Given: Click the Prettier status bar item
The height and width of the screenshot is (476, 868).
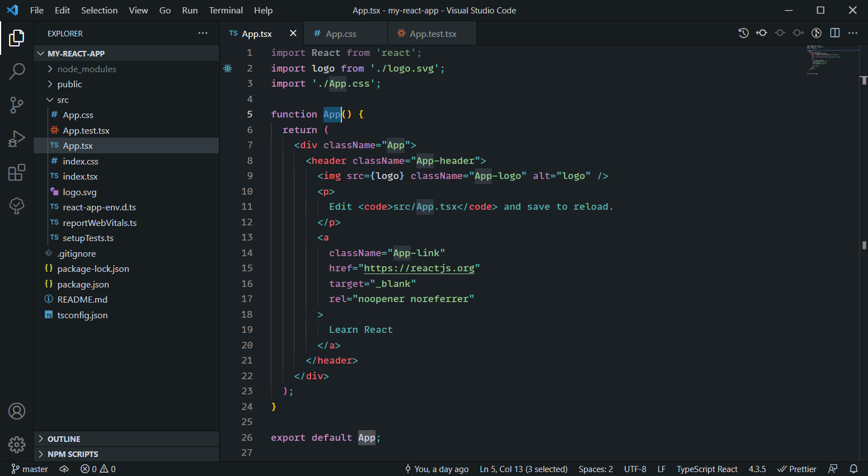Looking at the screenshot, I should 797,469.
